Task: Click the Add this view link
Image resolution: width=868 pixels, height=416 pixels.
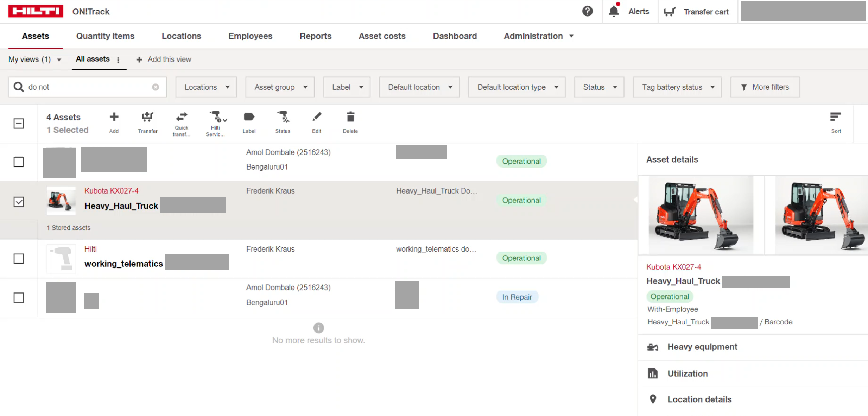Action: click(x=164, y=59)
